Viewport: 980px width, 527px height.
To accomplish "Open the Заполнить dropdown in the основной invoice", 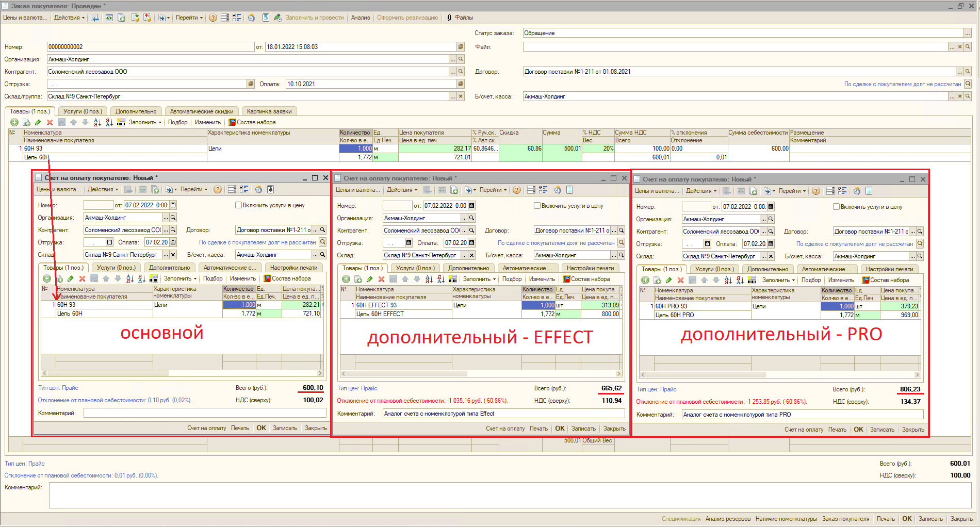I will coord(180,278).
